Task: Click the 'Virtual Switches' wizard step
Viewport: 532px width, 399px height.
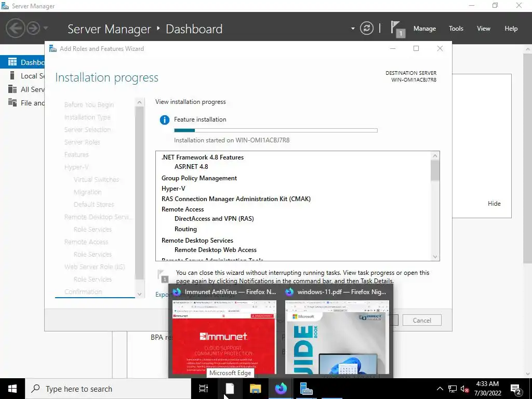Action: [x=96, y=179]
